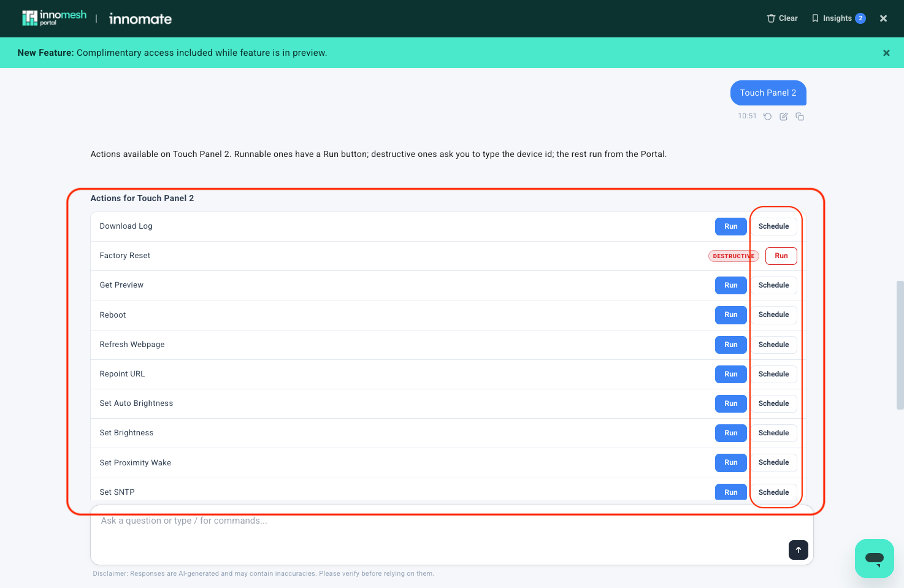904x588 pixels.
Task: Edit the Touch Panel 2 message
Action: tap(784, 116)
